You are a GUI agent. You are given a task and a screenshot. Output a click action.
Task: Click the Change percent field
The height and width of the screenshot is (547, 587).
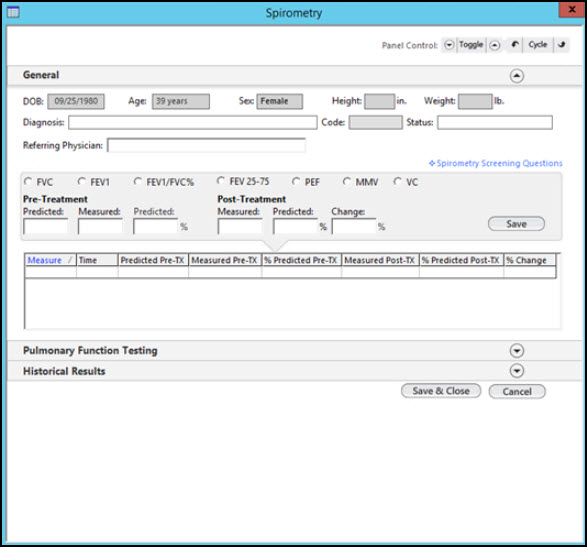click(354, 227)
